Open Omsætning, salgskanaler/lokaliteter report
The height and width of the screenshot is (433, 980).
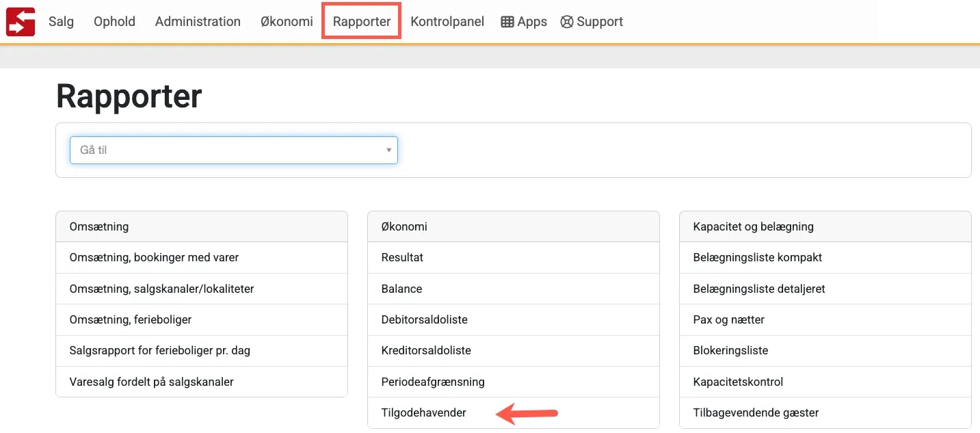coord(202,289)
